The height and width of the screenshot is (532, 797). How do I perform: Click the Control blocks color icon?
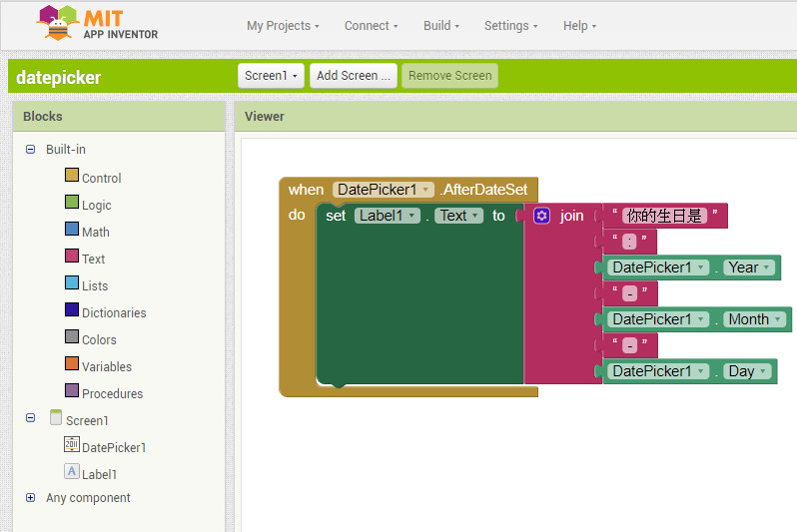pos(72,175)
